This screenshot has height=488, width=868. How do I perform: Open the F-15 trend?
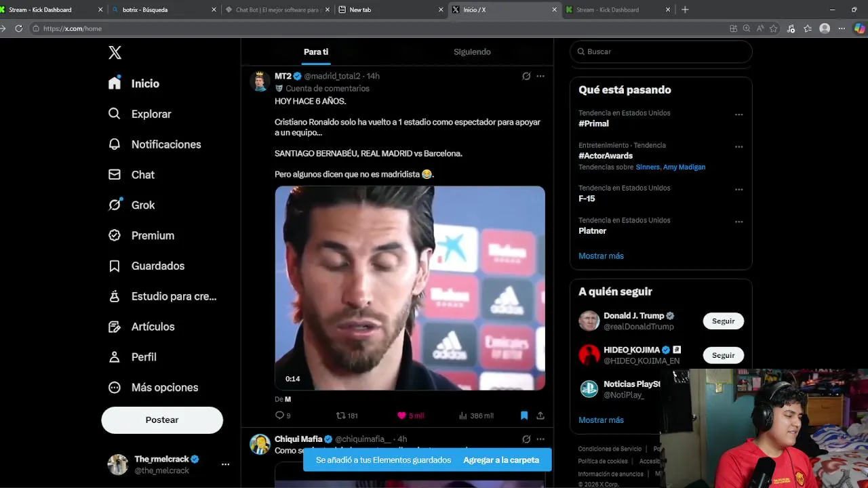pos(587,199)
